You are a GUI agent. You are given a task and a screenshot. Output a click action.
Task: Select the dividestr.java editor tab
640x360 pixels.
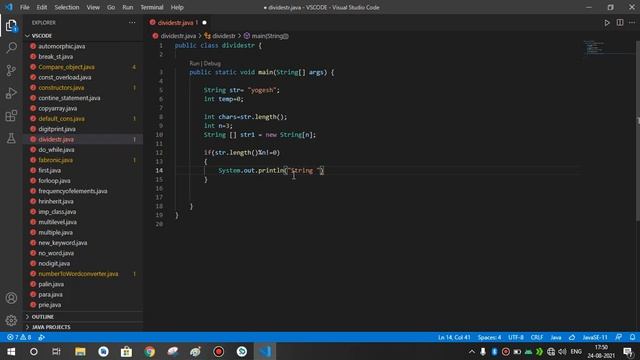(x=178, y=23)
